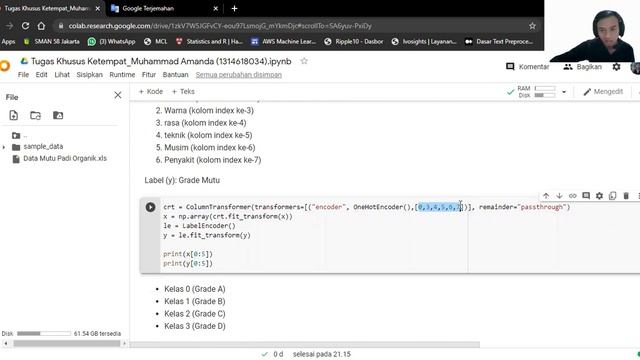The image size is (640, 360).
Task: Go to browser home page
Action: pos(41,26)
